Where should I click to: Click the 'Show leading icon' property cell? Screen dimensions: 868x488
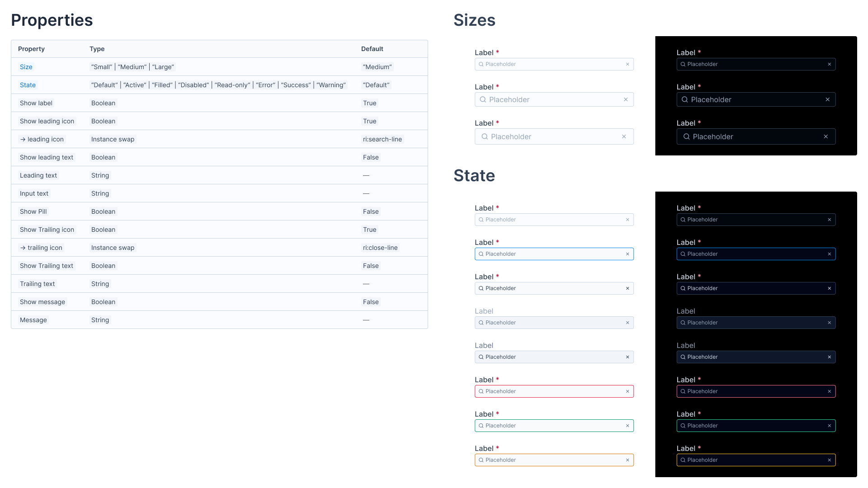click(47, 121)
